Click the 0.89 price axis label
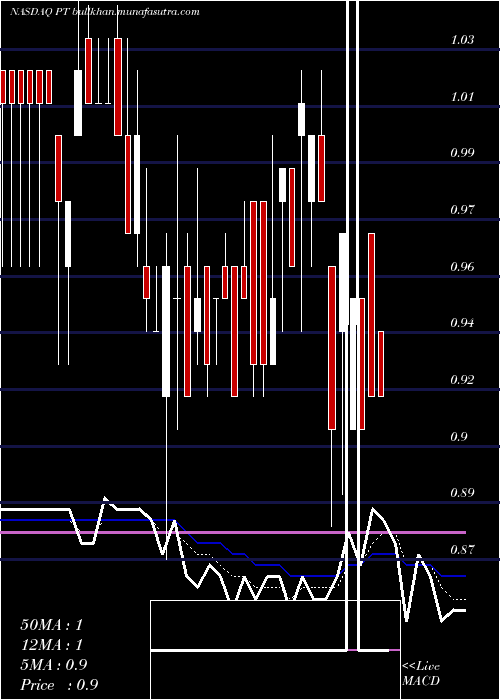Viewport: 500px width, 700px height. pos(462,493)
